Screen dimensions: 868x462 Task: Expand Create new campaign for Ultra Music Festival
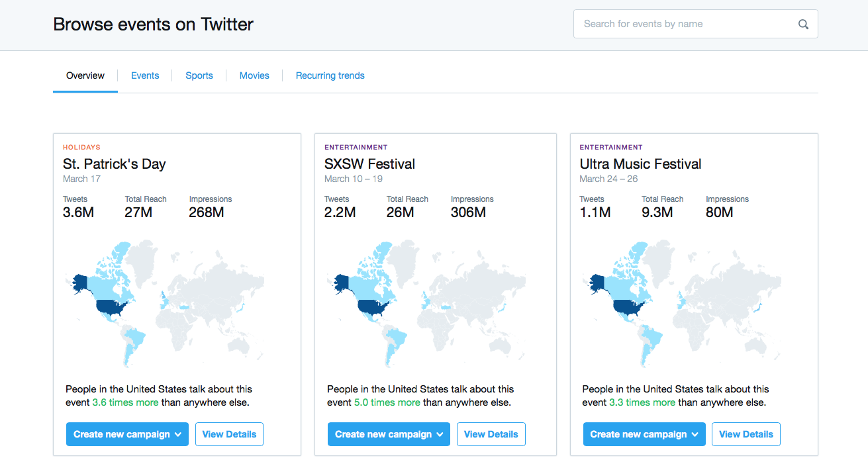(x=644, y=434)
